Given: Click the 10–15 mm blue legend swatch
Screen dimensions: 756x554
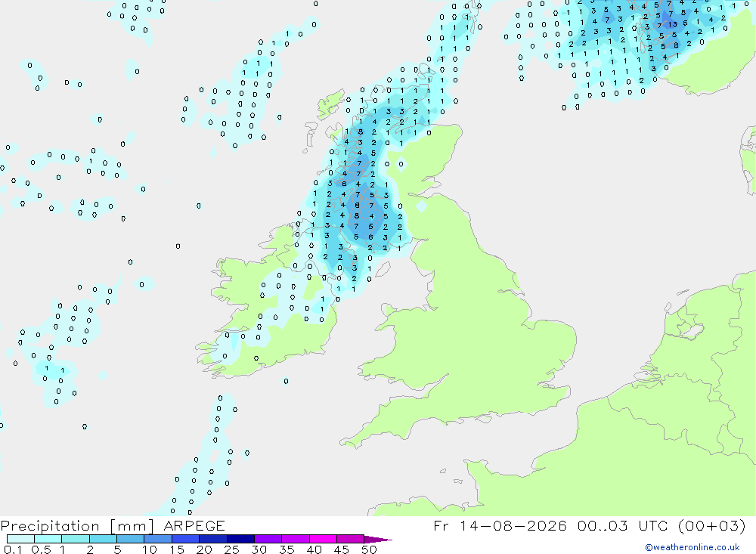Looking at the screenshot, I should [x=158, y=539].
